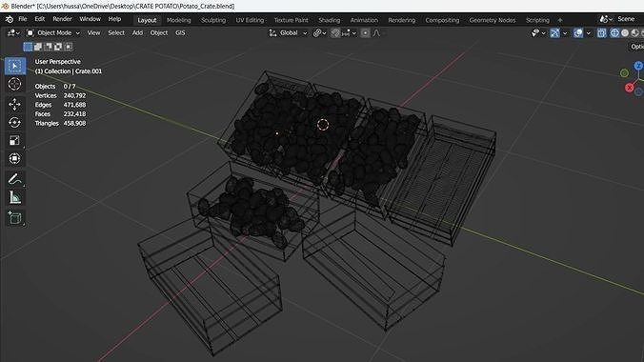Expand the gizmo options arrow
Viewport: 644px width, 362px height.
(x=565, y=33)
